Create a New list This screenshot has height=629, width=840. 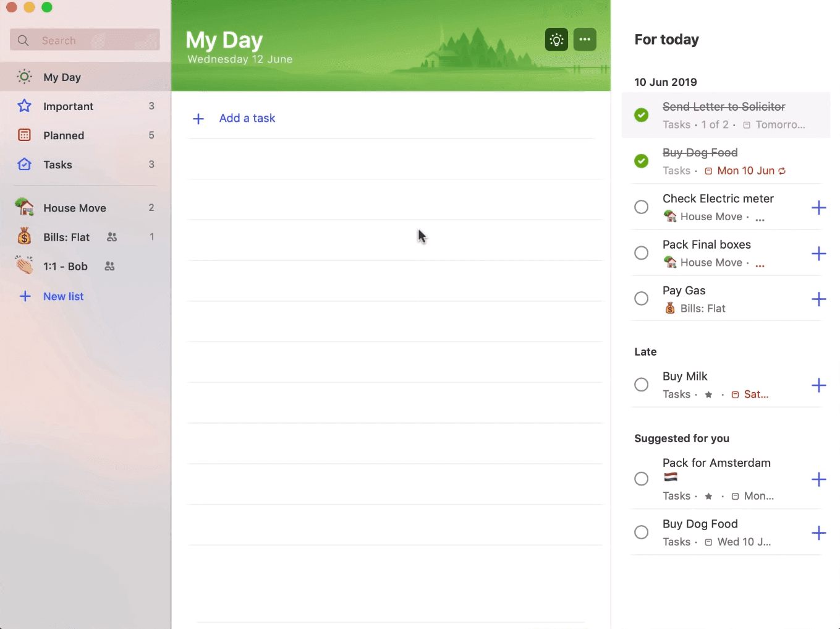(x=63, y=296)
